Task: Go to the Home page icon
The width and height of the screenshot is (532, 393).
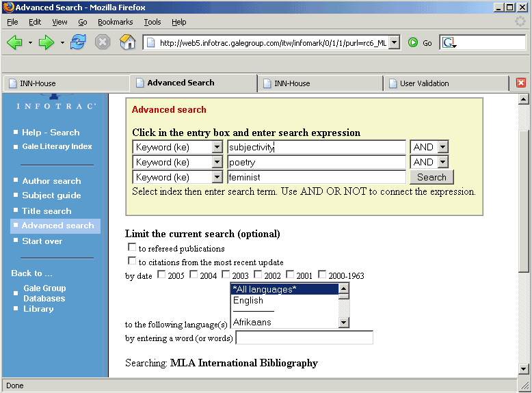Action: 128,42
